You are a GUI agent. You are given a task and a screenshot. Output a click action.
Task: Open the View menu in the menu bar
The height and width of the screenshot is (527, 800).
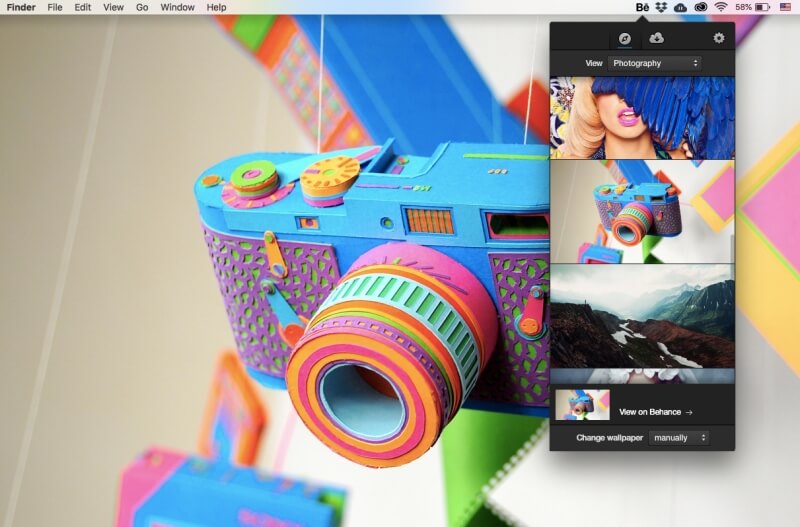click(x=113, y=7)
